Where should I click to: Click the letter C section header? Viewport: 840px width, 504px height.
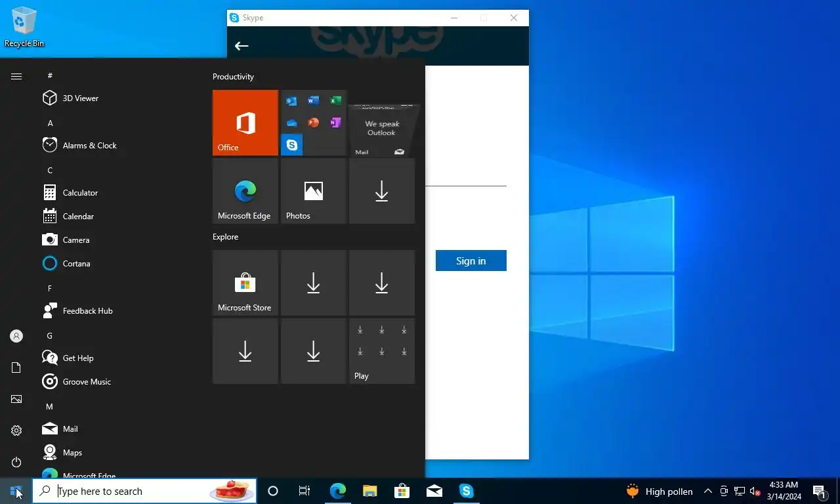tap(50, 171)
